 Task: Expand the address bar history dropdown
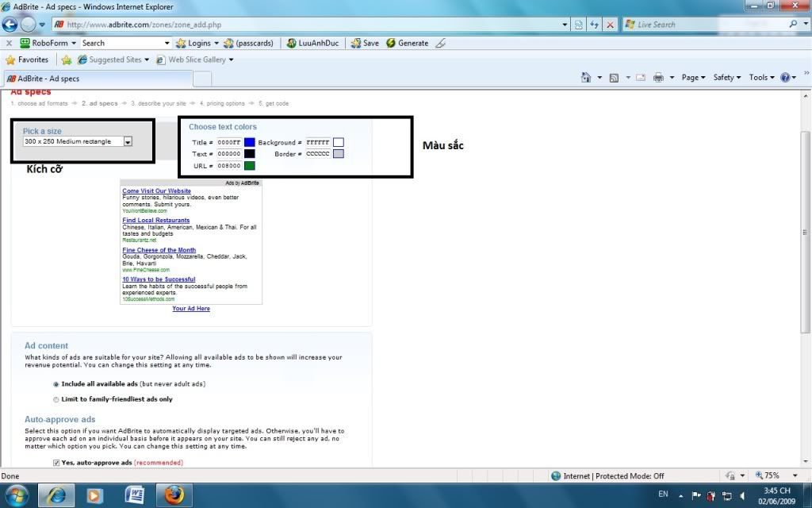click(x=565, y=25)
